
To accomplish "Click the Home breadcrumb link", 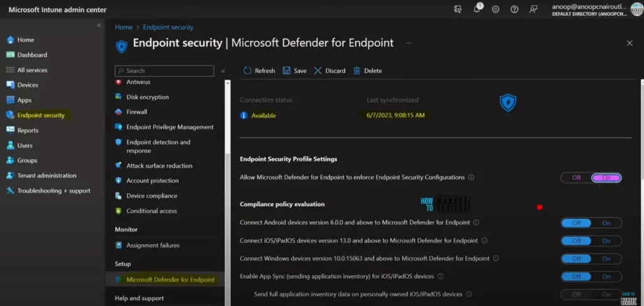I will coord(124,27).
